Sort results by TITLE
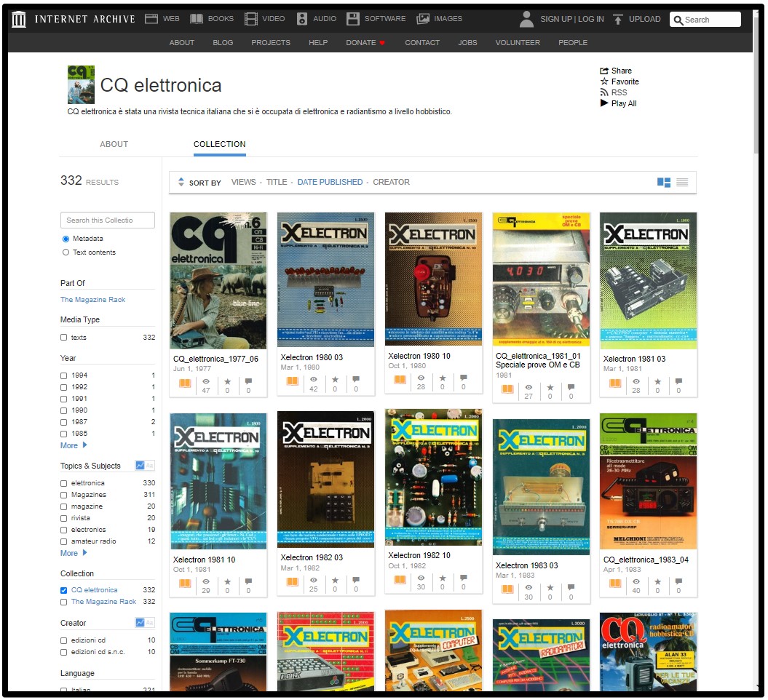Viewport: 768px width, 700px height. [x=277, y=182]
